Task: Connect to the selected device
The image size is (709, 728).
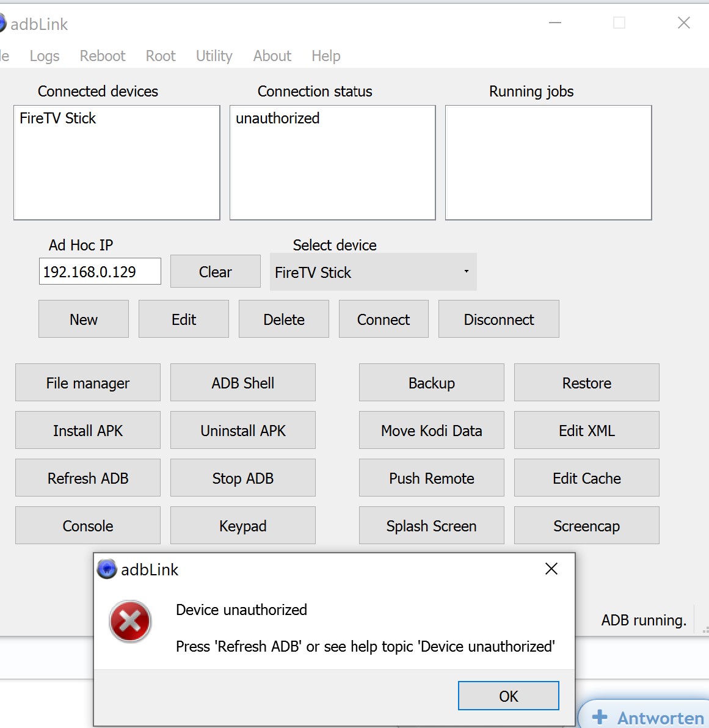Action: (384, 319)
